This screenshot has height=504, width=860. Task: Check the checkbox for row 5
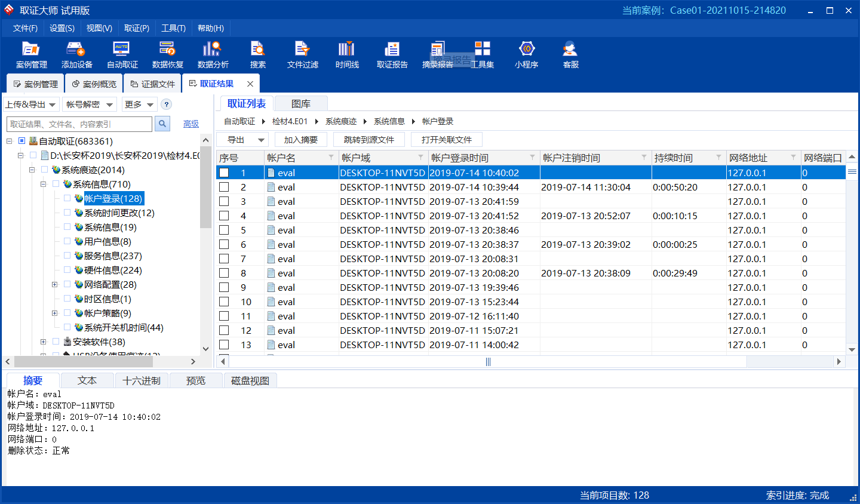click(224, 230)
